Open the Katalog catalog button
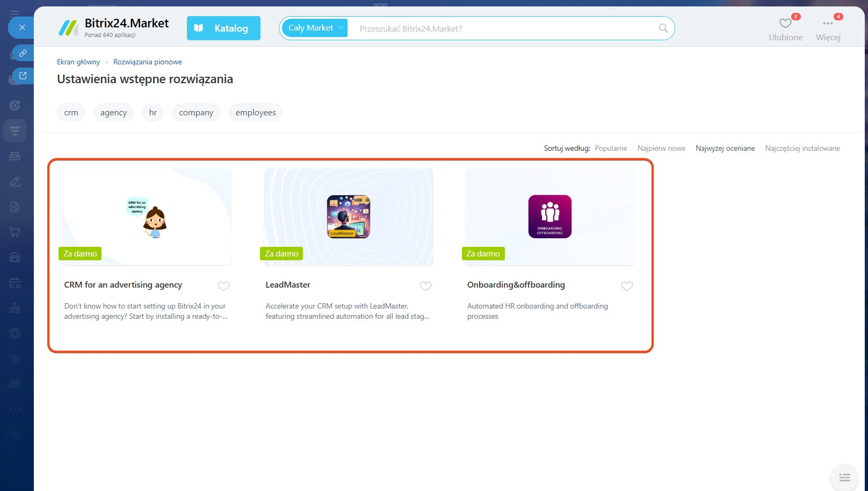This screenshot has height=491, width=868. (223, 28)
